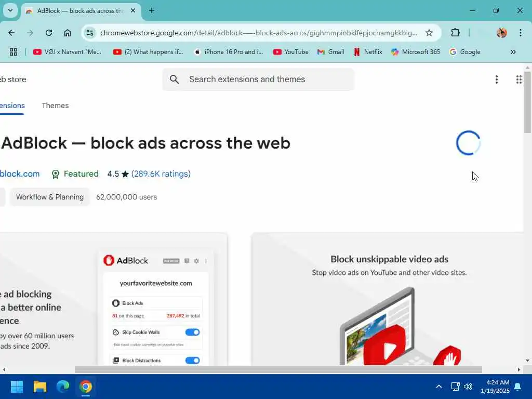532x399 pixels.
Task: Show hidden system tray icons
Action: (x=438, y=387)
